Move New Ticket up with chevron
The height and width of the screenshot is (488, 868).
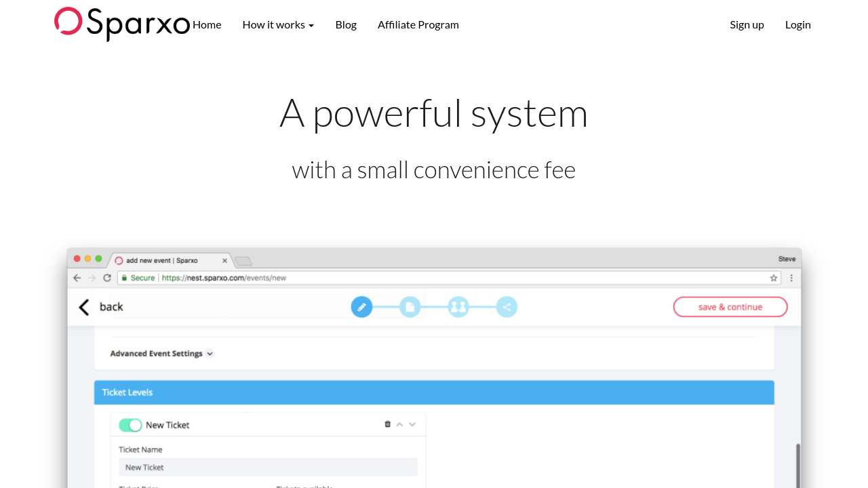tap(399, 424)
